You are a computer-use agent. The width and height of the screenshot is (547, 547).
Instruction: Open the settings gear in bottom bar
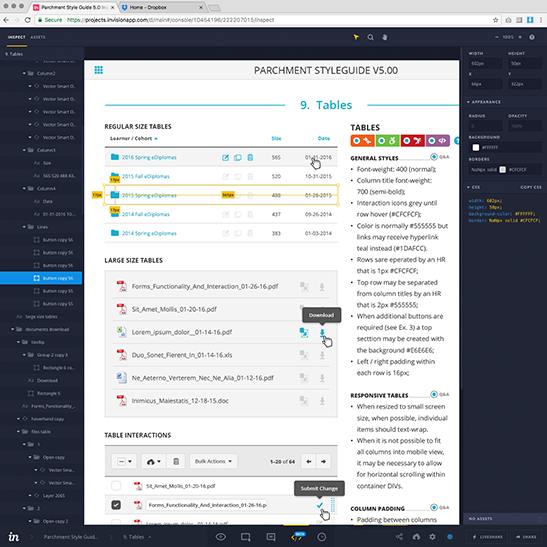click(432, 537)
